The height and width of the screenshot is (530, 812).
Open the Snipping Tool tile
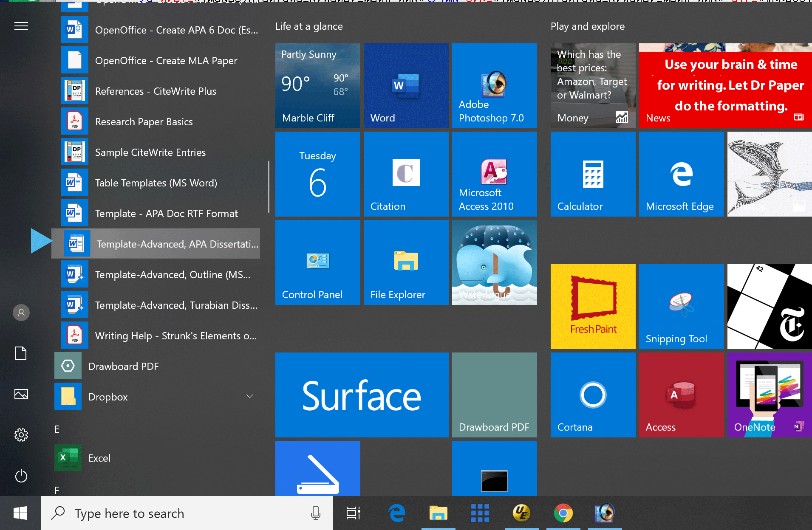coord(681,307)
